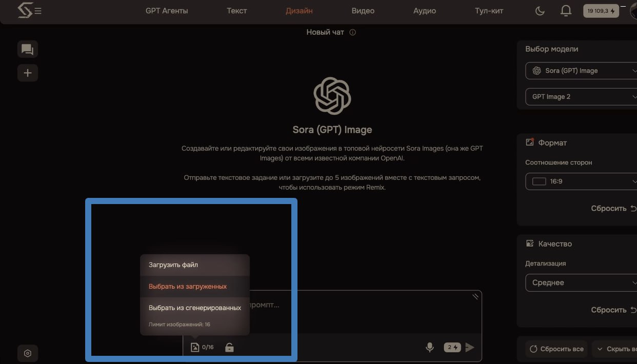Image resolution: width=637 pixels, height=364 pixels.
Task: Reset the Качество section with Сбросить
Action: [x=613, y=310]
